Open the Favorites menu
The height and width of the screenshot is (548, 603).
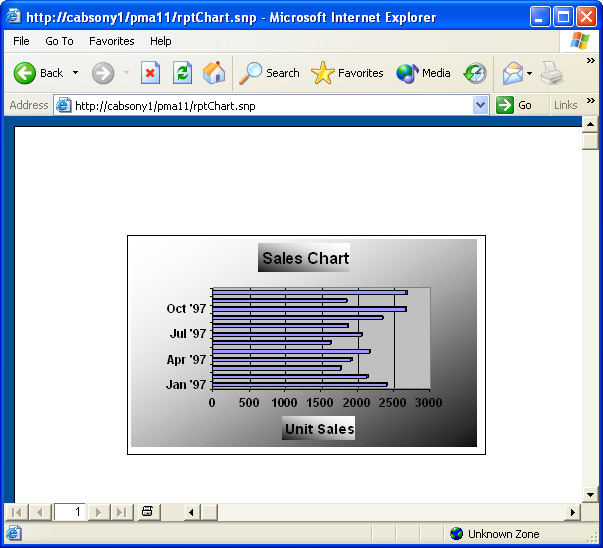tap(111, 41)
